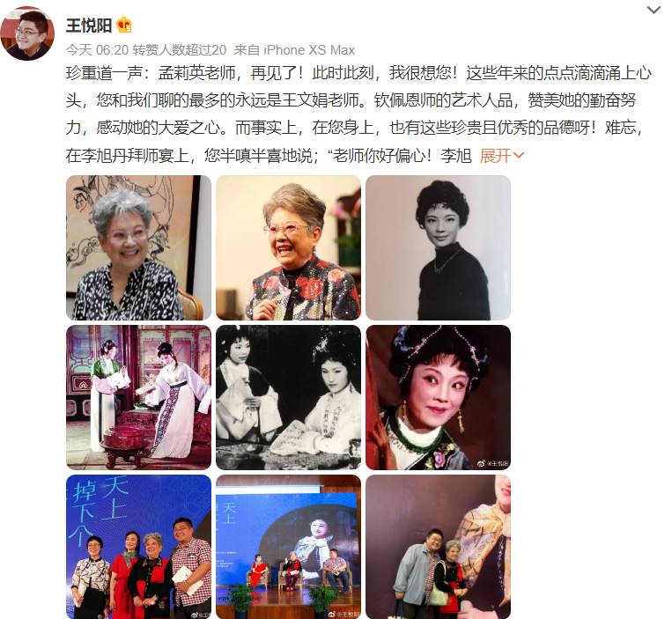Screen dimensions: 672x619
Task: View stage talk event photo
Action: point(288,547)
